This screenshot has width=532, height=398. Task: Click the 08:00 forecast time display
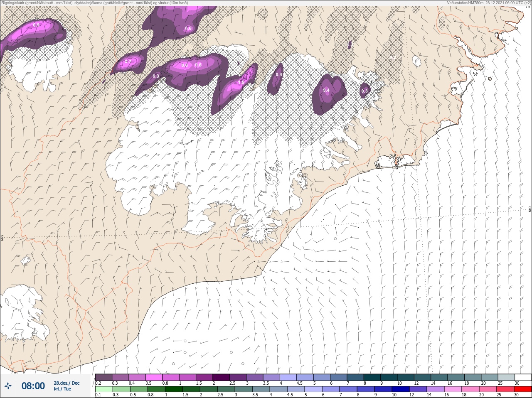click(33, 386)
